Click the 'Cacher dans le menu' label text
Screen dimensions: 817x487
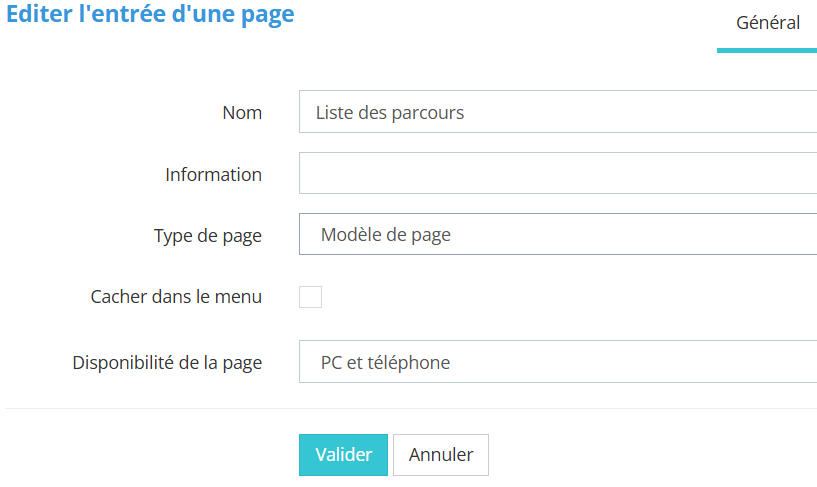176,297
